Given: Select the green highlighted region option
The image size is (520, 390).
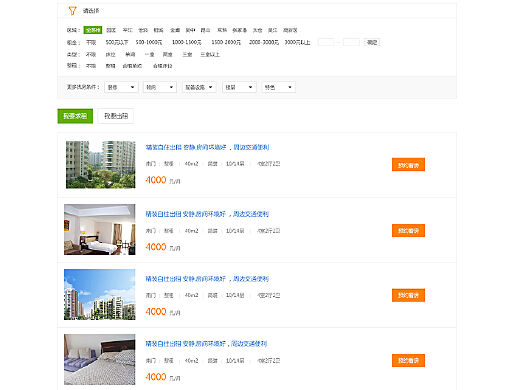Looking at the screenshot, I should point(93,30).
